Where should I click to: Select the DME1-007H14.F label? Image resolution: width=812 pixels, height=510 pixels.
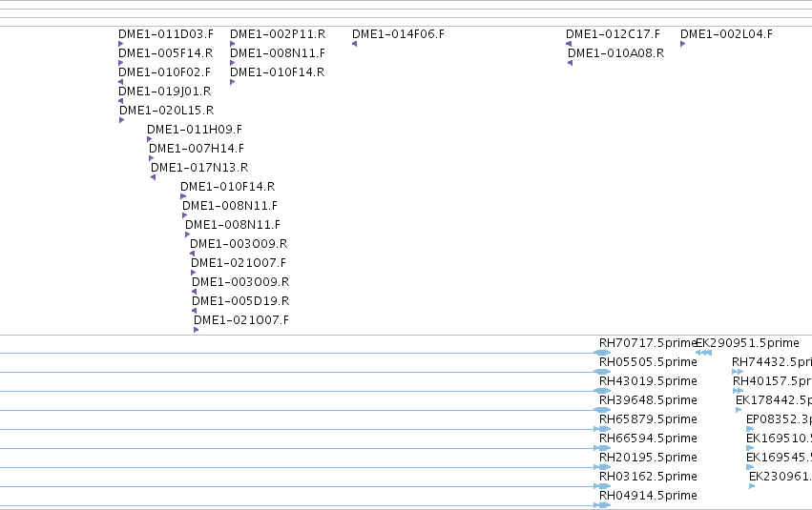[x=197, y=149]
